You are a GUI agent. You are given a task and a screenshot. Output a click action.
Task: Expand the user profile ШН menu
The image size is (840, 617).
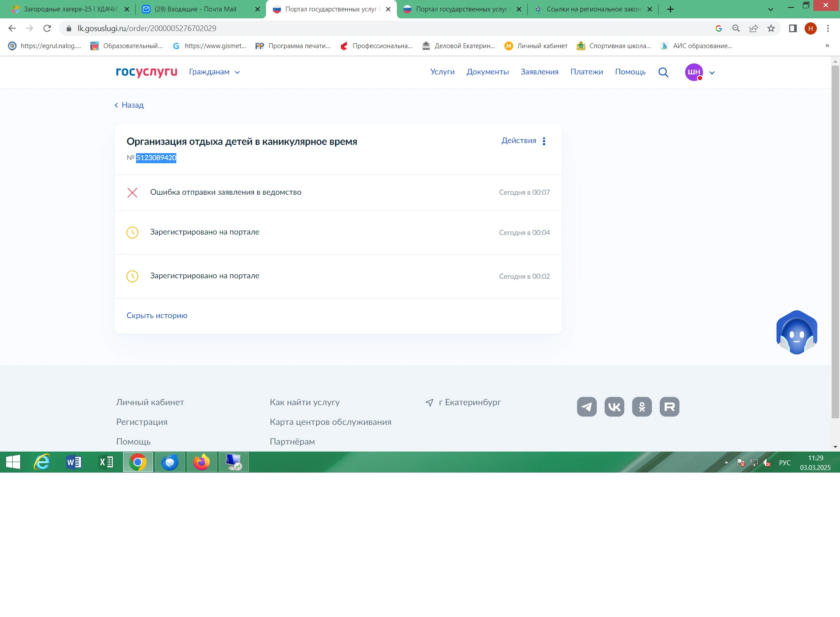point(700,72)
